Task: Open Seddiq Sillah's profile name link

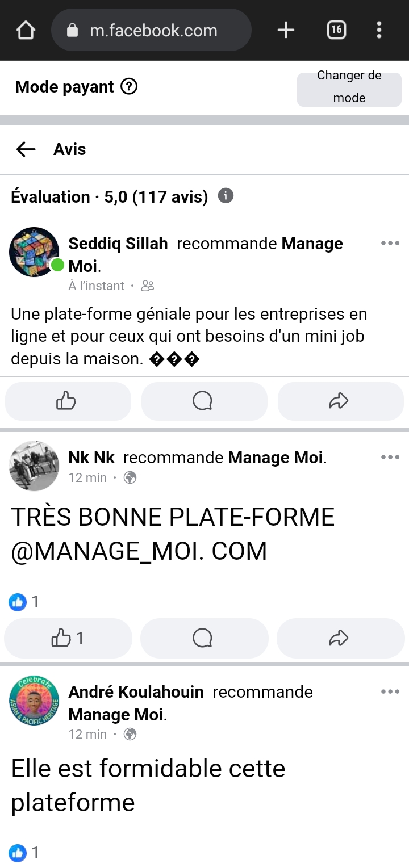Action: pos(118,244)
